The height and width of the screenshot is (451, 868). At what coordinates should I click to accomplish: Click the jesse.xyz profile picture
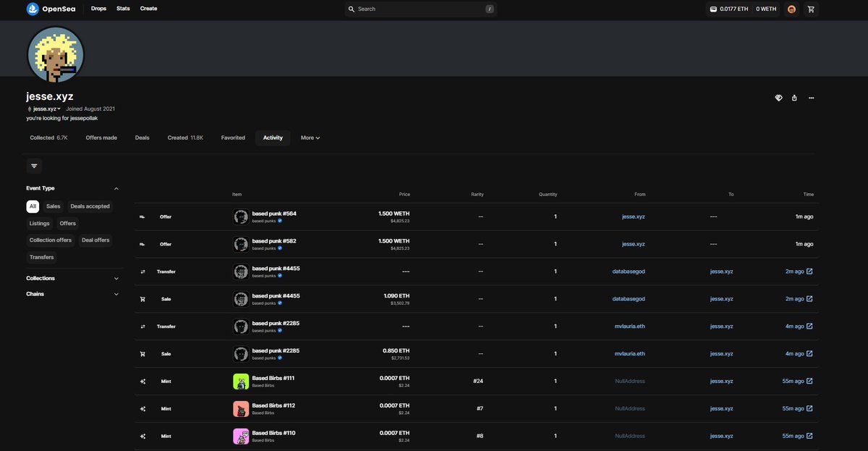point(56,55)
